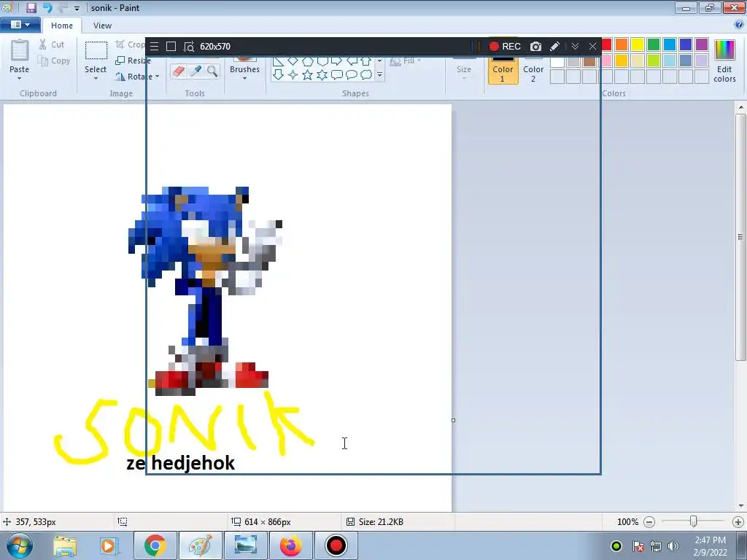Select Color 2 button
Screen dimensions: 747x560
(533, 69)
